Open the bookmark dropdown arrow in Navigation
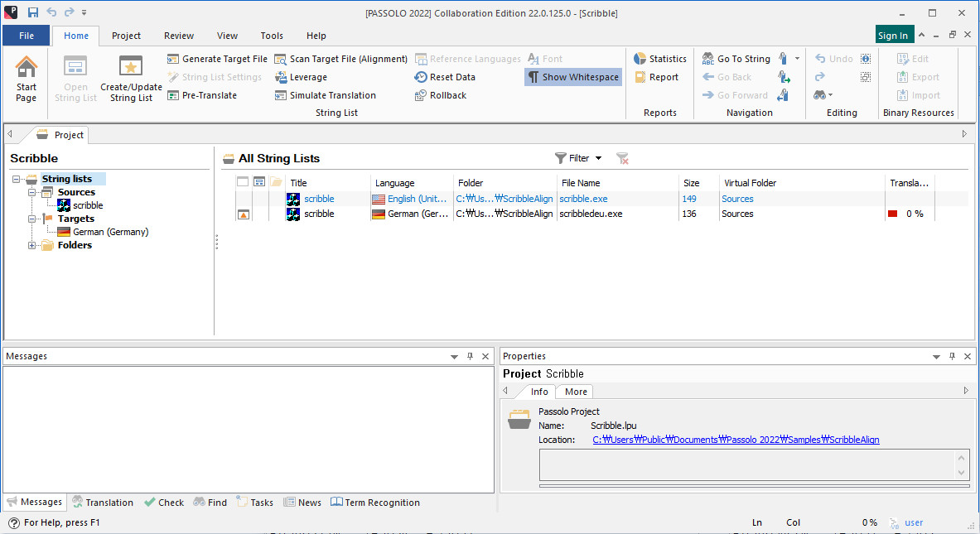Image resolution: width=980 pixels, height=534 pixels. 797,59
